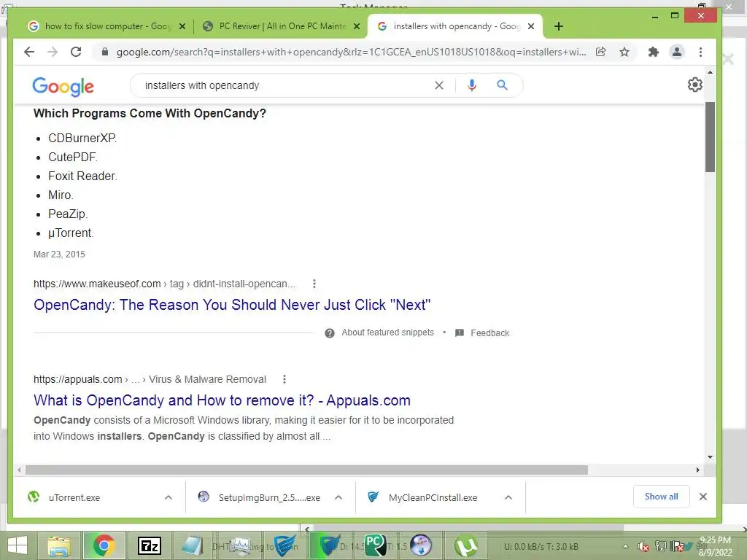The height and width of the screenshot is (560, 747).
Task: Click the vertical scrollbar thumb
Action: (x=710, y=136)
